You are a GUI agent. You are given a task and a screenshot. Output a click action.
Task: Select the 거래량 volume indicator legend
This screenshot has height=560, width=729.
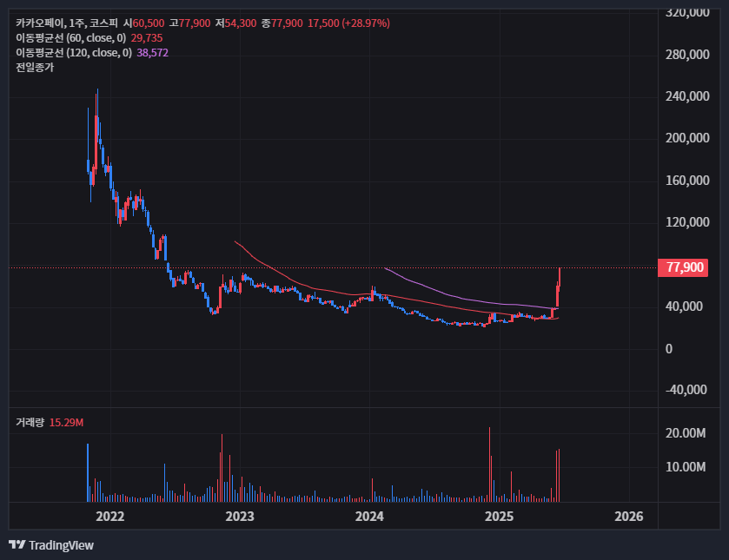coord(30,423)
